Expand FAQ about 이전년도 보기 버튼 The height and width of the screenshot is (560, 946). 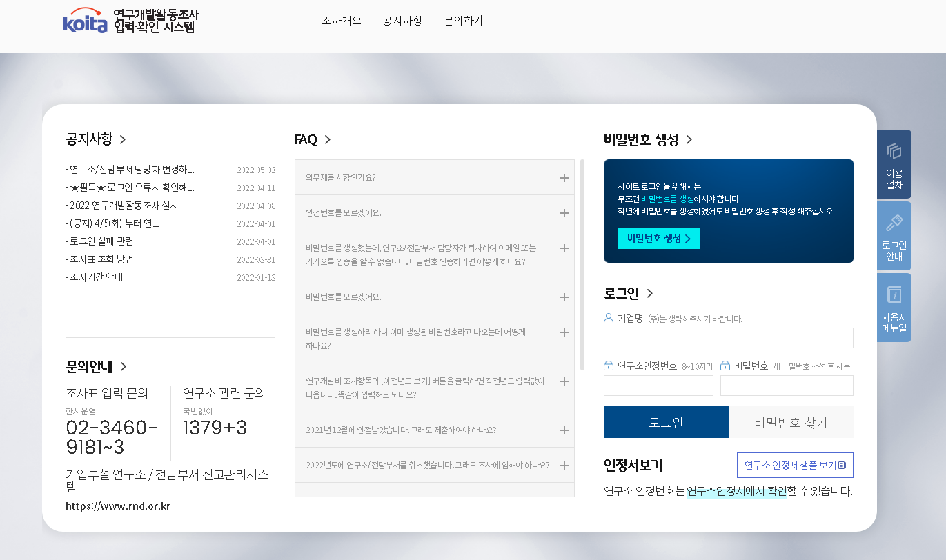click(435, 388)
